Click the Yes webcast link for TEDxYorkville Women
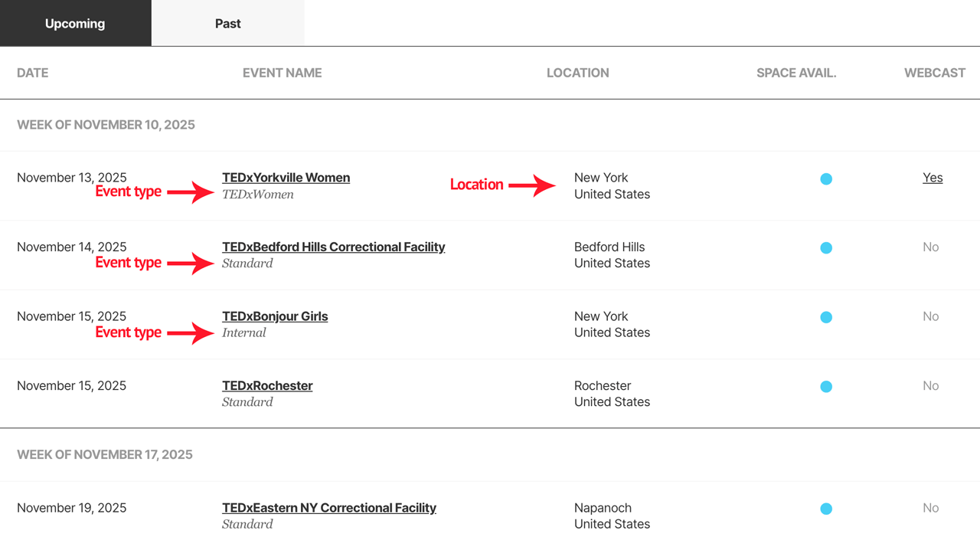This screenshot has width=980, height=550. (933, 177)
